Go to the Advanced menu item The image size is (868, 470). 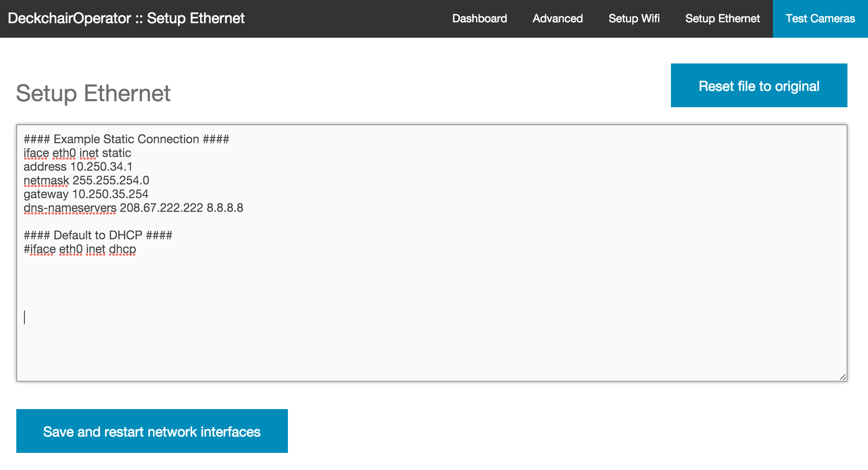pos(557,18)
